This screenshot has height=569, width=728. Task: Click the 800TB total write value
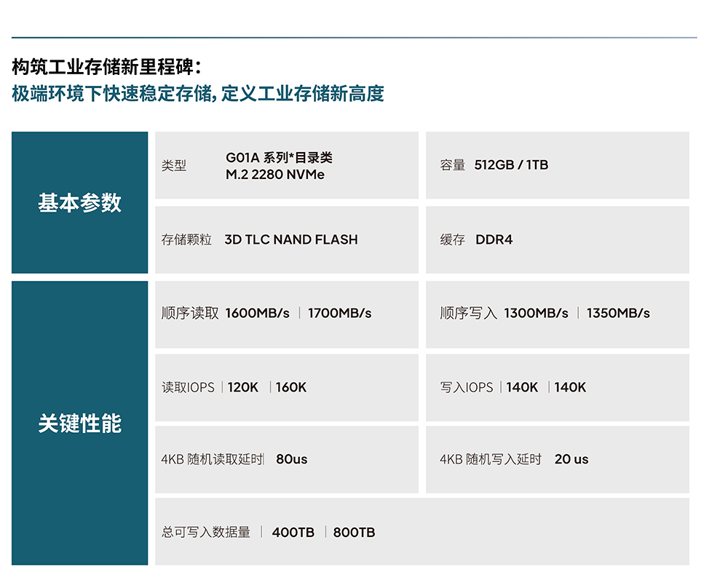(354, 533)
